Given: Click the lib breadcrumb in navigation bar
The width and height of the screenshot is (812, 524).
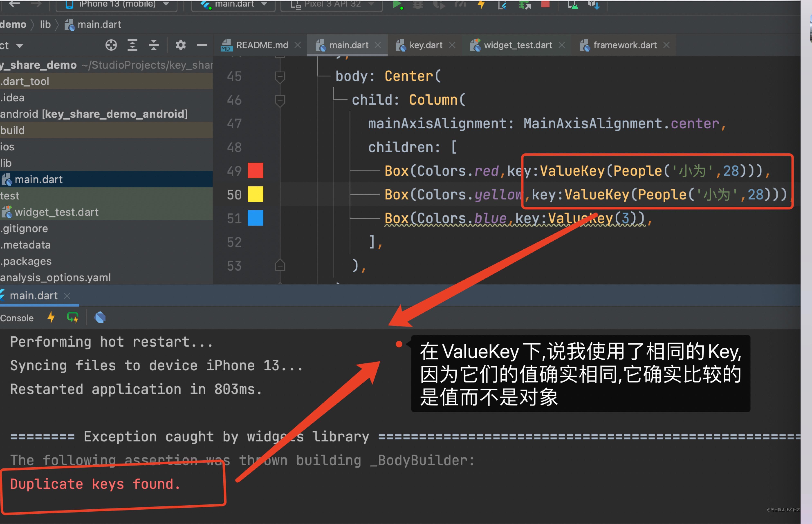Looking at the screenshot, I should (x=45, y=25).
